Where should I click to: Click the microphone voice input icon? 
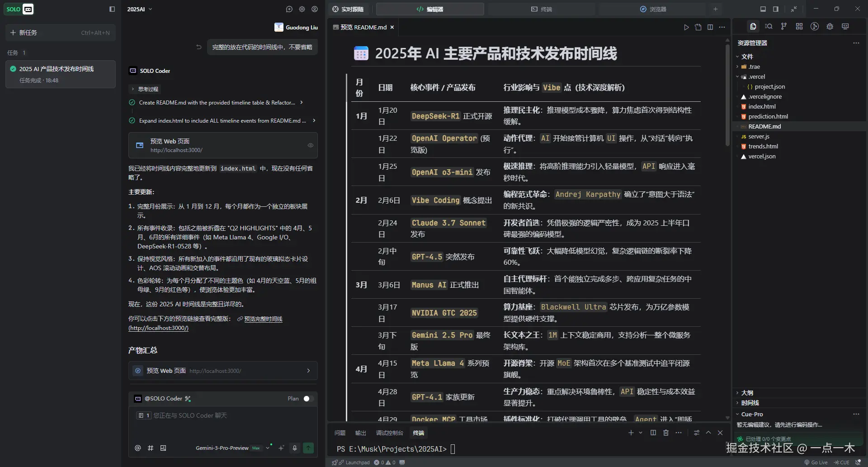point(295,448)
